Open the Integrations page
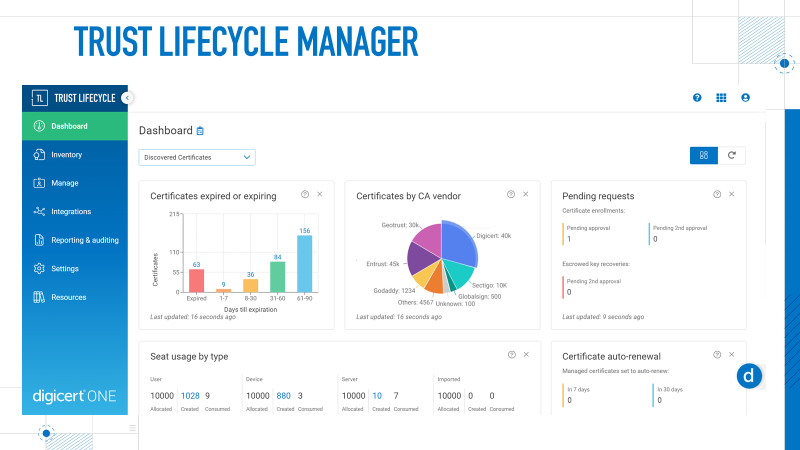The image size is (800, 450). pyautogui.click(x=75, y=212)
